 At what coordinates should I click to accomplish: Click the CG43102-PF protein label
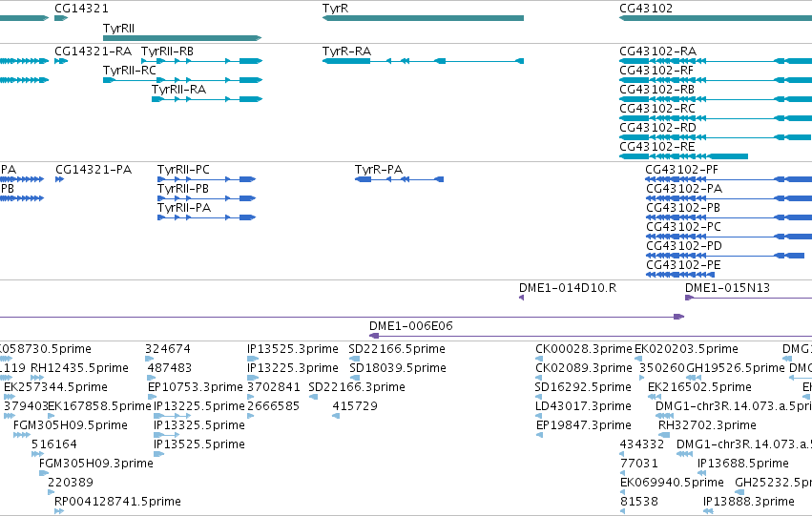tap(681, 170)
